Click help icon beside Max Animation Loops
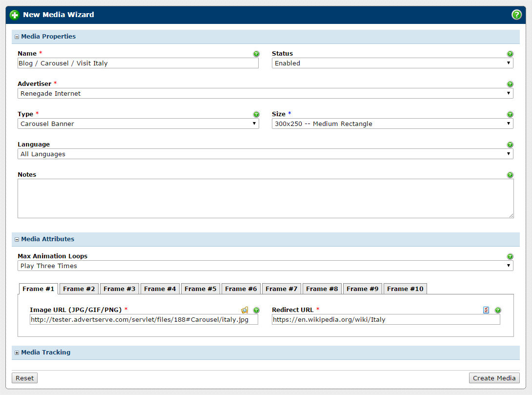 pyautogui.click(x=510, y=256)
